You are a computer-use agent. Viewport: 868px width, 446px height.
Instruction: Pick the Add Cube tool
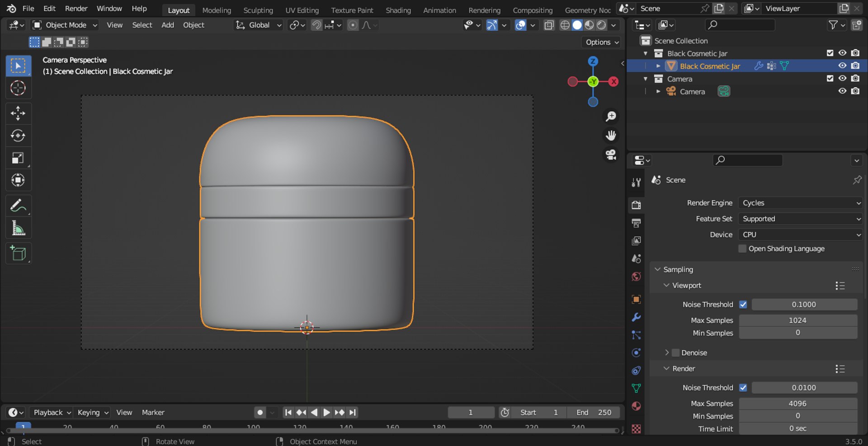[x=18, y=254]
